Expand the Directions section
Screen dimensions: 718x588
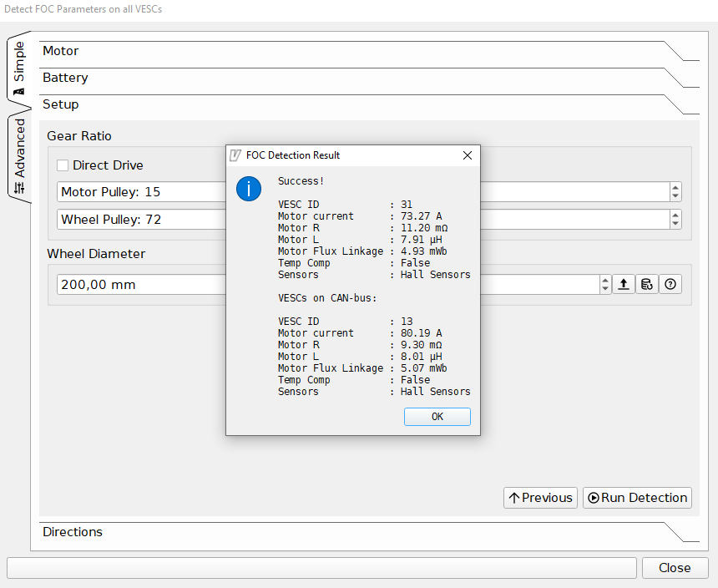369,532
